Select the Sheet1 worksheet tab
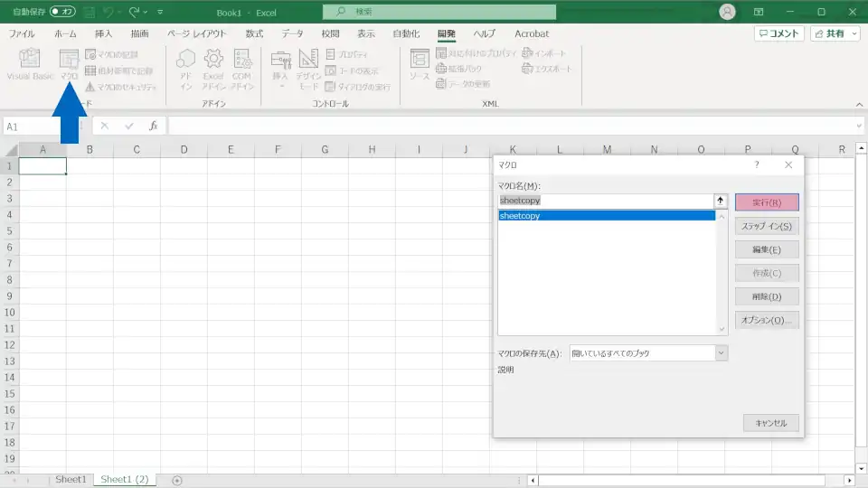This screenshot has height=488, width=868. coord(71,480)
